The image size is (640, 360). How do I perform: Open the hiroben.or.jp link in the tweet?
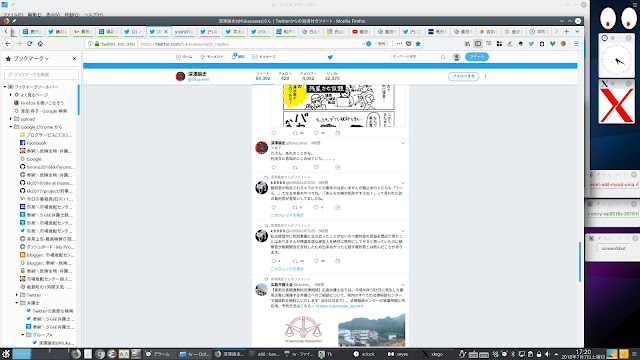tap(339, 306)
